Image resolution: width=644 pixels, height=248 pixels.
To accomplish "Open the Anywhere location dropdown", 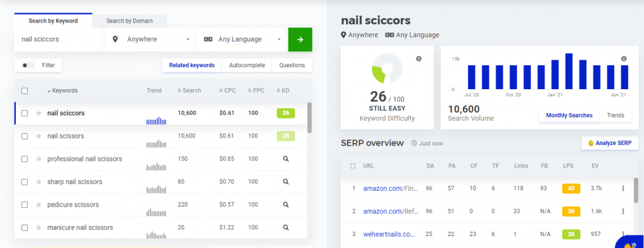I will coord(151,40).
